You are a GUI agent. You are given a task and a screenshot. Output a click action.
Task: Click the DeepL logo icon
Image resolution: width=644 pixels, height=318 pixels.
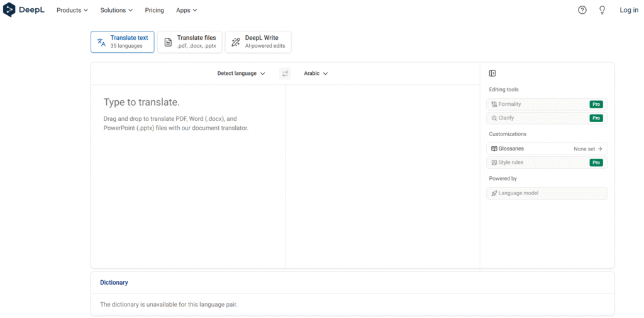point(9,10)
